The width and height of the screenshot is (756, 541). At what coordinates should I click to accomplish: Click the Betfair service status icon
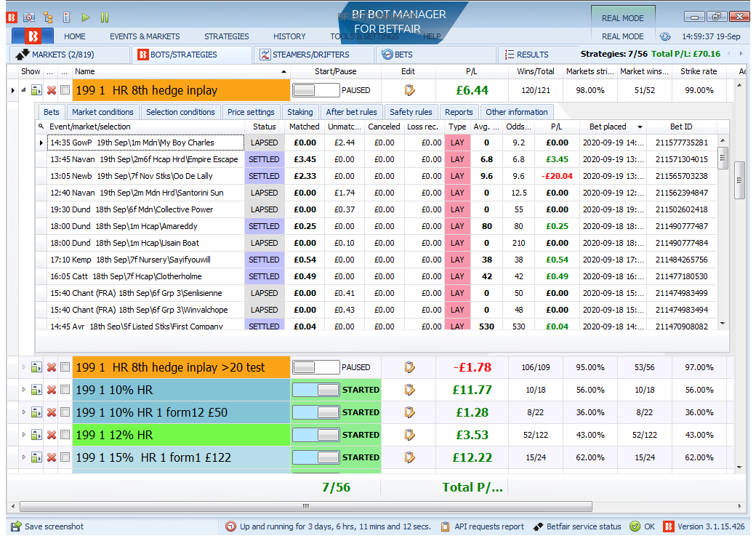click(538, 526)
